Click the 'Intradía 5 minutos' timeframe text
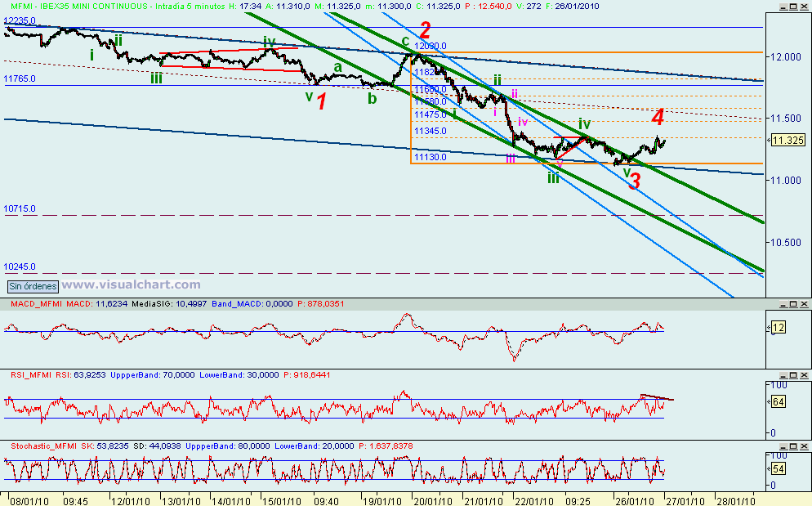Viewport: 812px width, 506px height. pos(190,7)
